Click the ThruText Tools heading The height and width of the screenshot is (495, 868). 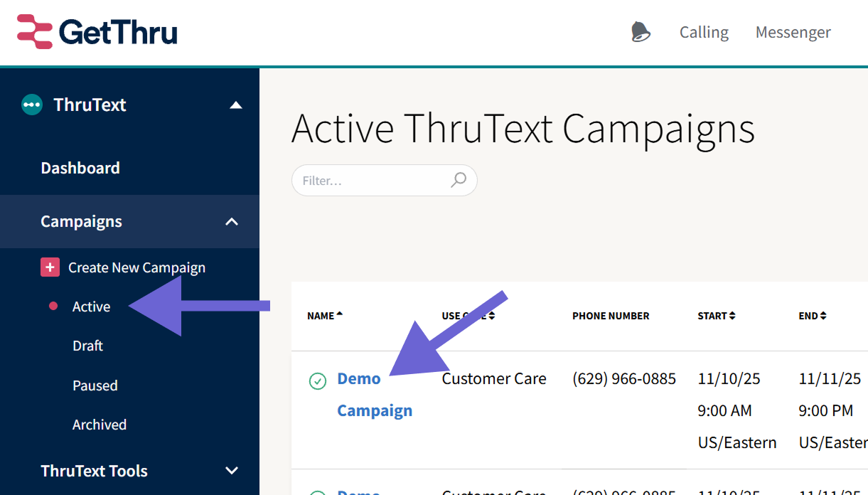[94, 471]
